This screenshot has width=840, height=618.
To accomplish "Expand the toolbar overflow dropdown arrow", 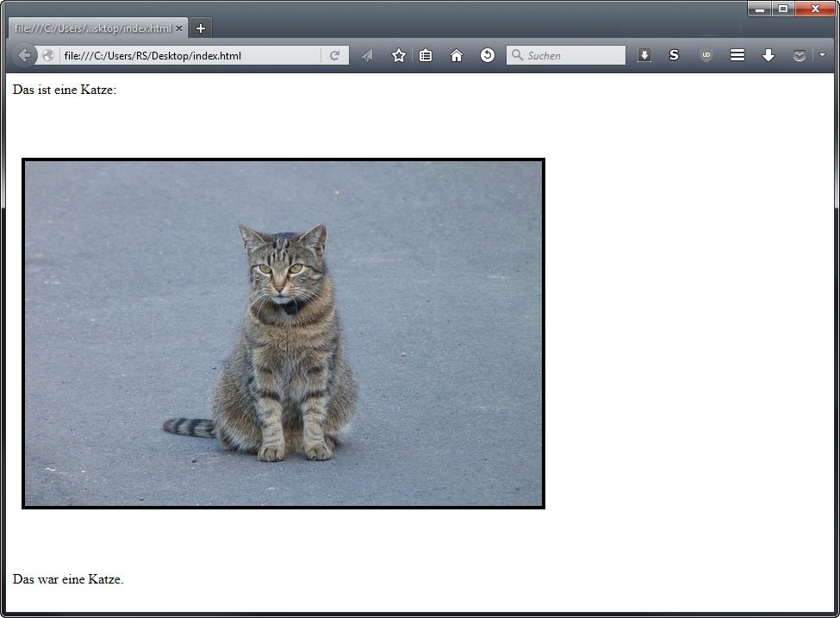I will pos(822,55).
